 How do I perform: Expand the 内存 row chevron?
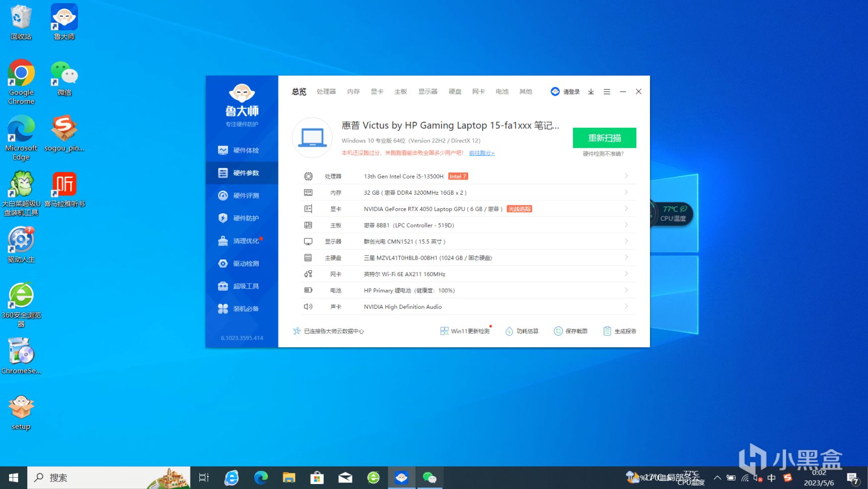click(626, 193)
